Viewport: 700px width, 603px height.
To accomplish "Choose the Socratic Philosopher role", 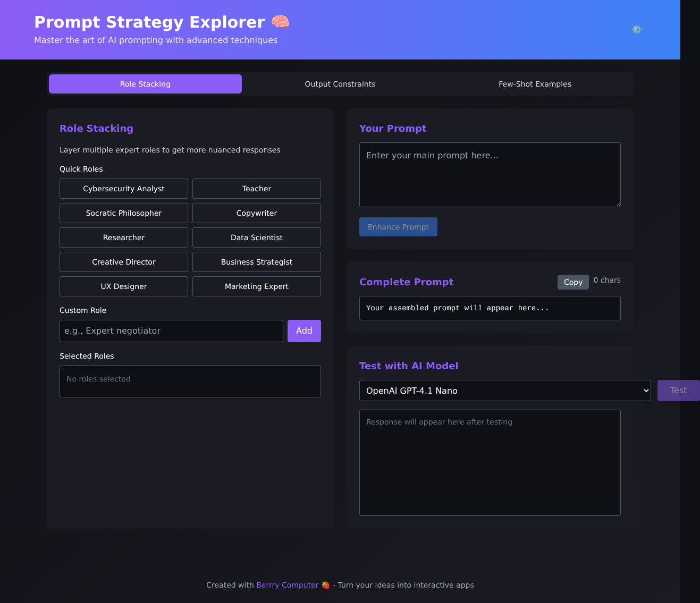I will pyautogui.click(x=123, y=213).
